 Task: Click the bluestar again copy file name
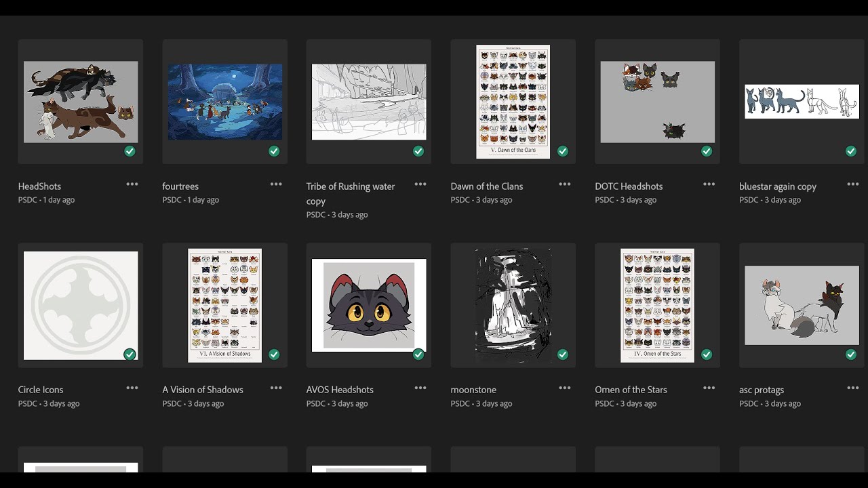tap(778, 187)
